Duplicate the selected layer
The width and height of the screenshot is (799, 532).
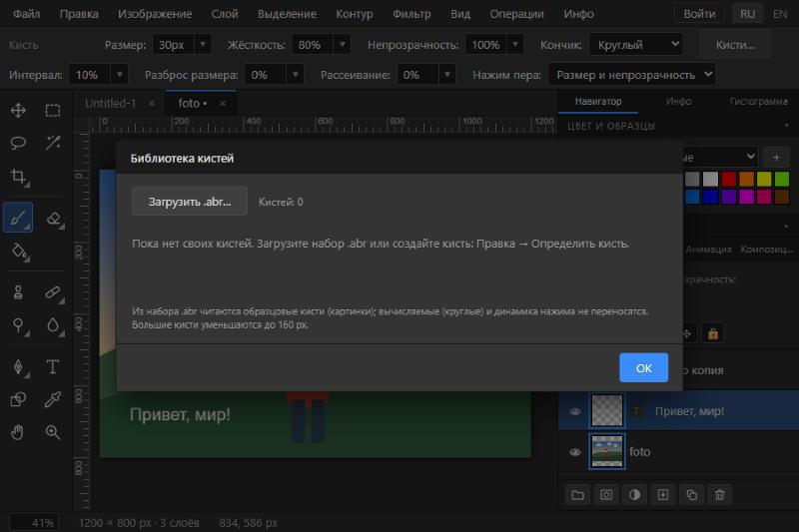[691, 495]
